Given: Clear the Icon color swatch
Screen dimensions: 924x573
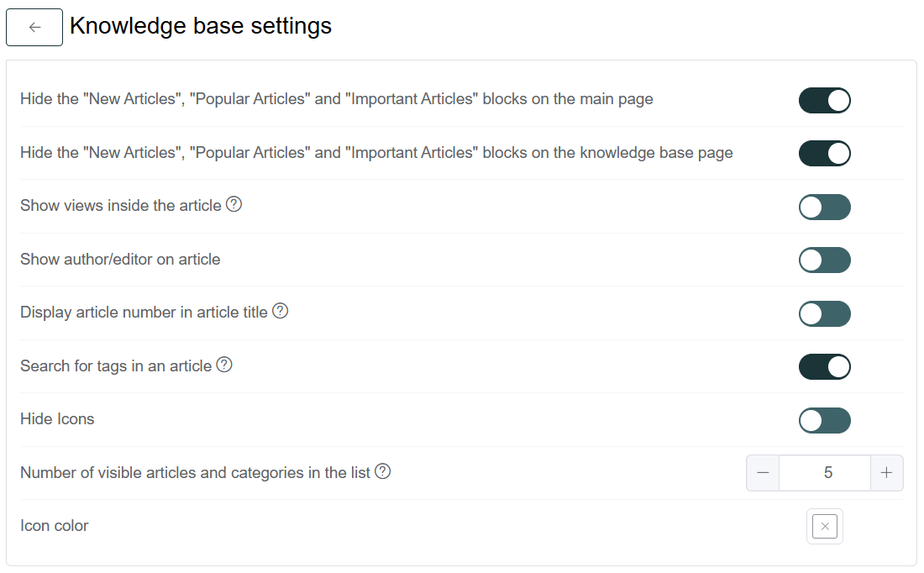Looking at the screenshot, I should [x=824, y=527].
